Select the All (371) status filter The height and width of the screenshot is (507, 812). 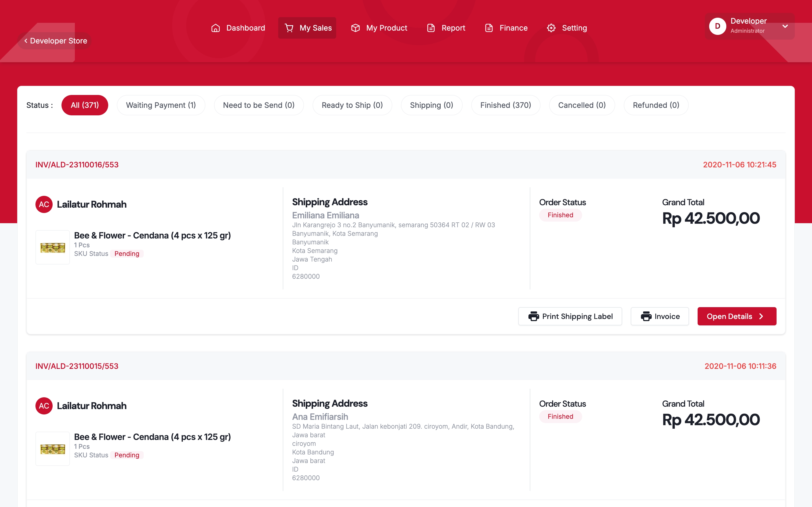coord(85,105)
